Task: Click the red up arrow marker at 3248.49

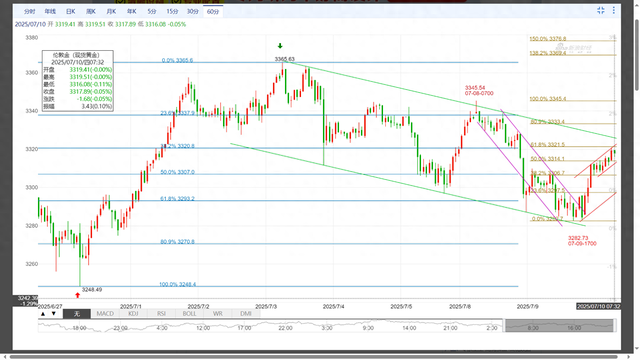Action: pyautogui.click(x=78, y=295)
